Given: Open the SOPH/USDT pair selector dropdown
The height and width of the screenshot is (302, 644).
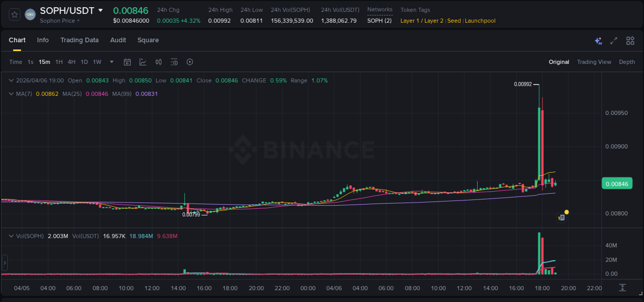Looking at the screenshot, I should pyautogui.click(x=100, y=10).
